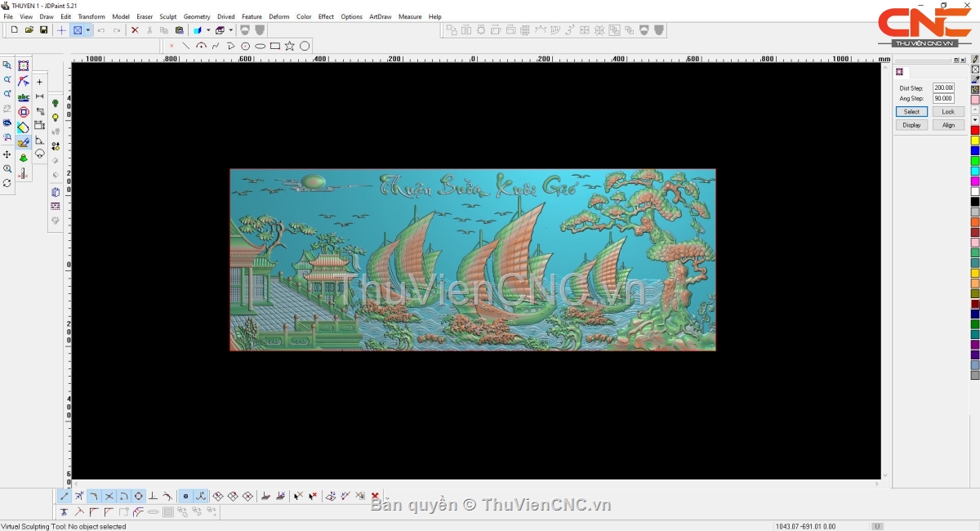Image resolution: width=980 pixels, height=531 pixels.
Task: Select the star shape tool
Action: (x=290, y=46)
